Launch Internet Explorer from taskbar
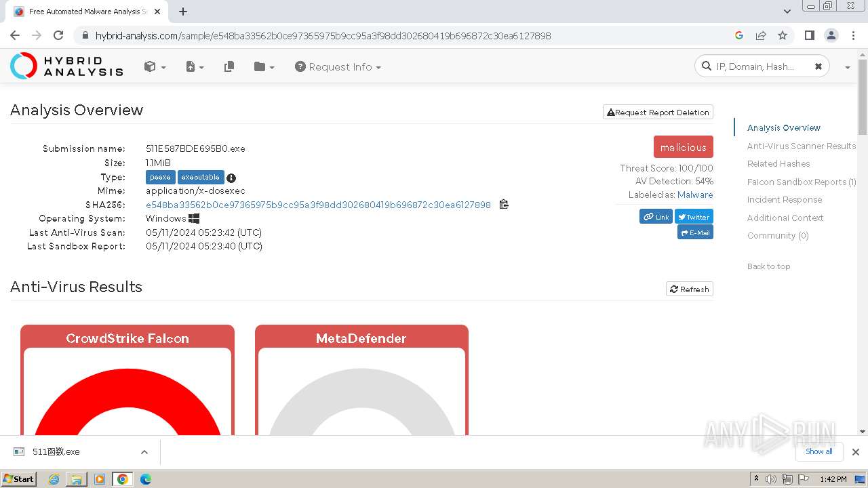Viewport: 868px width, 488px height. [54, 479]
